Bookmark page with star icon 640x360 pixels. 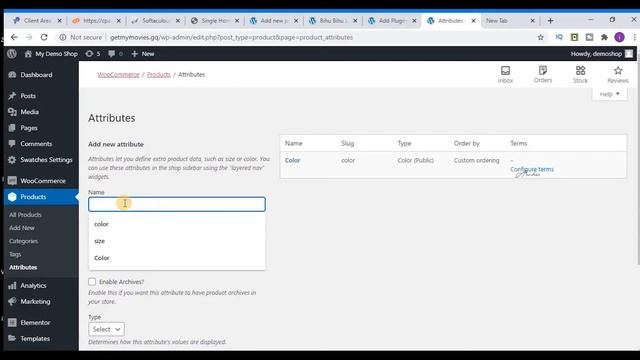[x=540, y=37]
